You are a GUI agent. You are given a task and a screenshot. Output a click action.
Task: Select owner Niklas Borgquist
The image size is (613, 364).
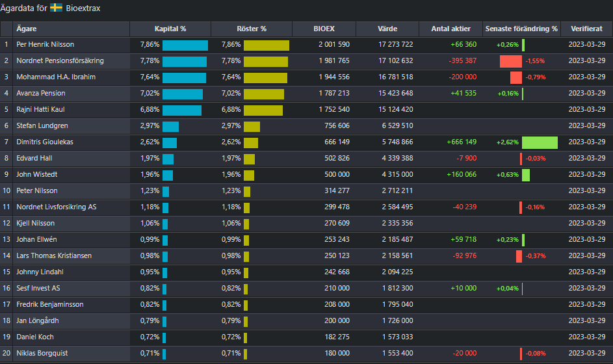42,353
